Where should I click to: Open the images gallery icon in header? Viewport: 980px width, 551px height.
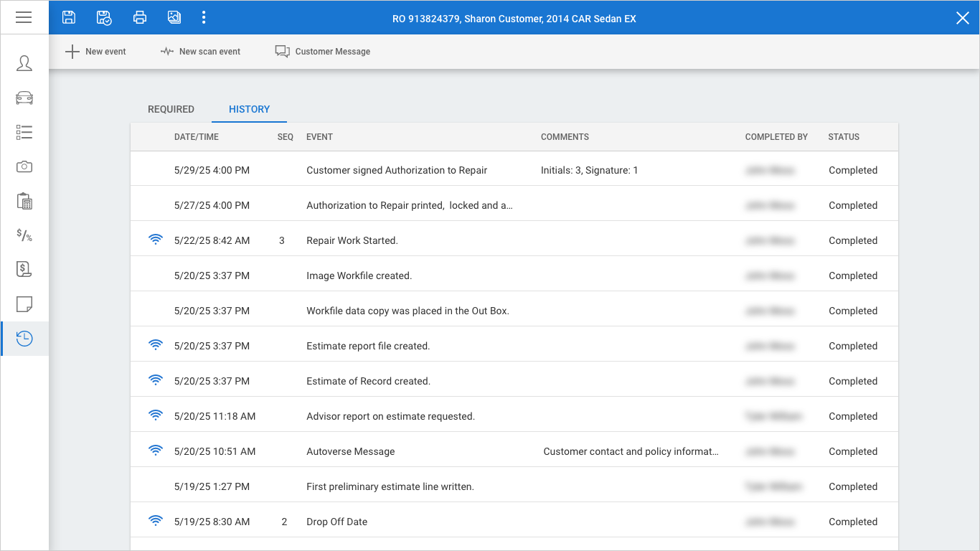174,17
